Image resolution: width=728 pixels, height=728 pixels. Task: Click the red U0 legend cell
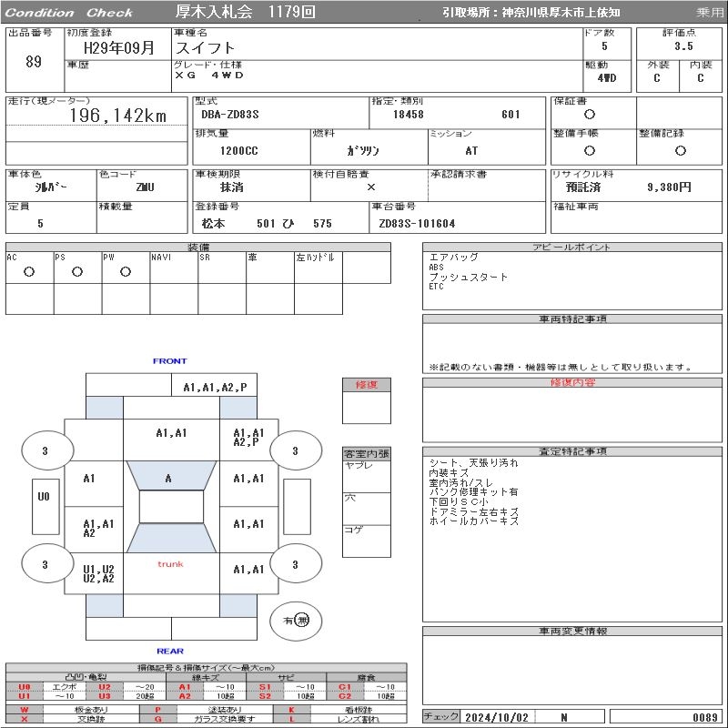25,687
